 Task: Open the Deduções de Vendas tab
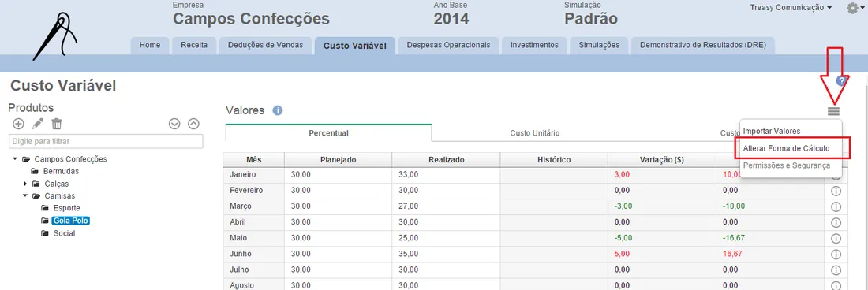(265, 45)
